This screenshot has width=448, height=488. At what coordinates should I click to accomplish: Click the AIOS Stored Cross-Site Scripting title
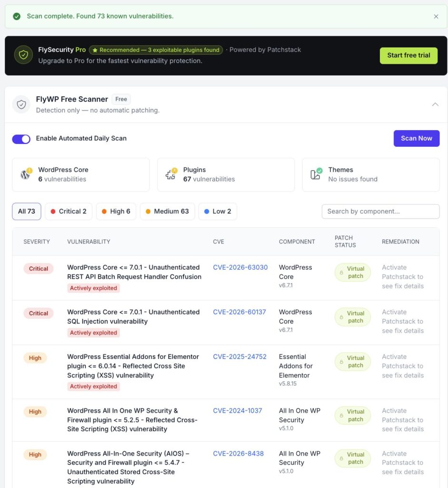click(x=128, y=467)
